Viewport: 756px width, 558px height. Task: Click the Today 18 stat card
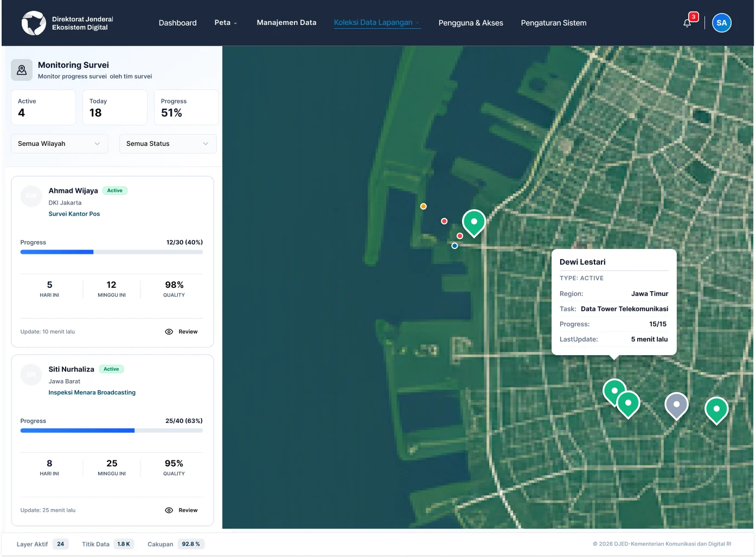[115, 107]
